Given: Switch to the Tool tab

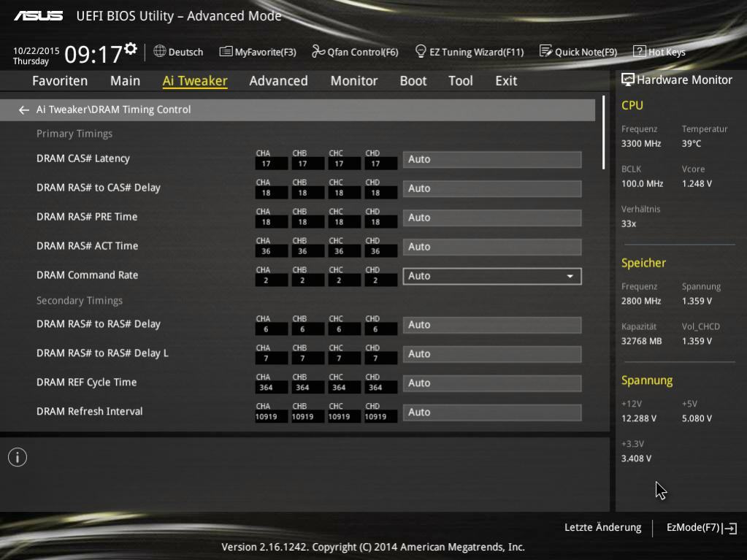Looking at the screenshot, I should [461, 80].
